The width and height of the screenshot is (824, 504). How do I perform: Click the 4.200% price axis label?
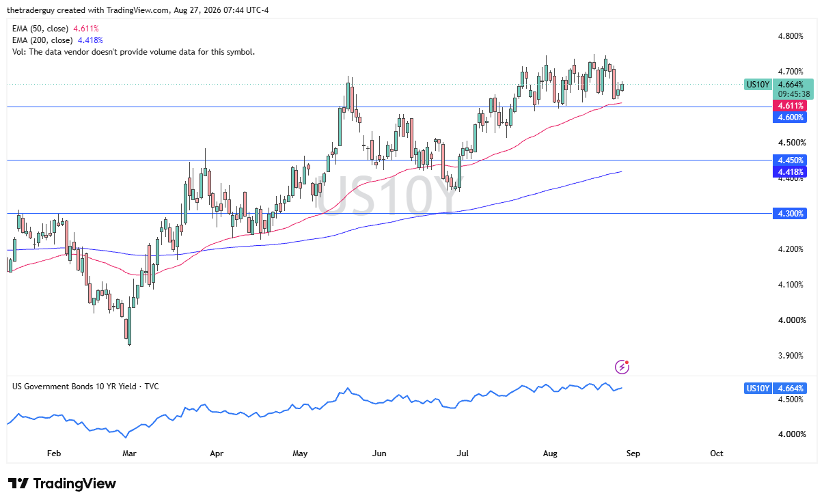[x=791, y=249]
